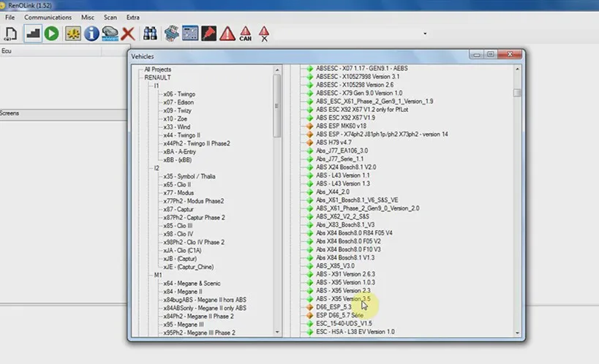
Task: Click the Ecu column header
Action: 50,51
